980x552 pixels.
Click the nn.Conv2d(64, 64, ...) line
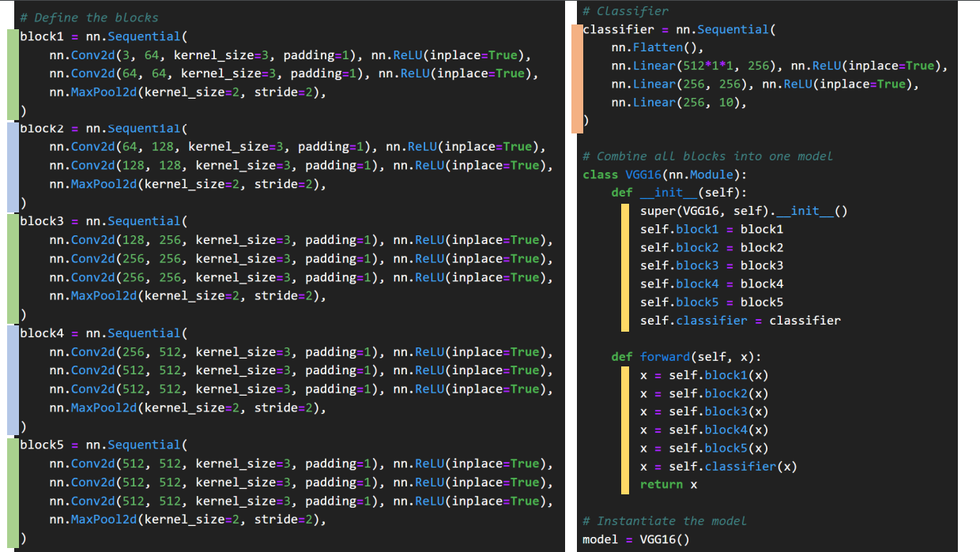click(x=294, y=73)
